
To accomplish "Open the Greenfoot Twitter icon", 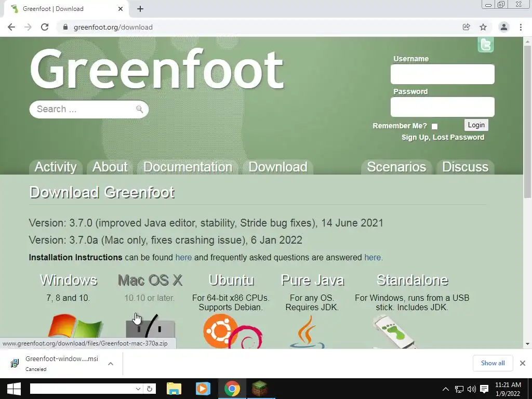I will point(486,45).
